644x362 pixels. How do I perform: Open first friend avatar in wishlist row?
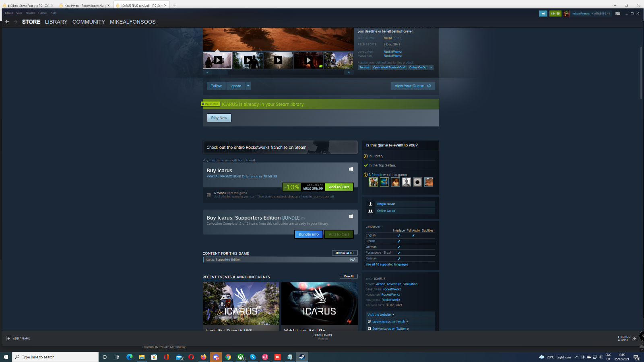click(x=374, y=182)
